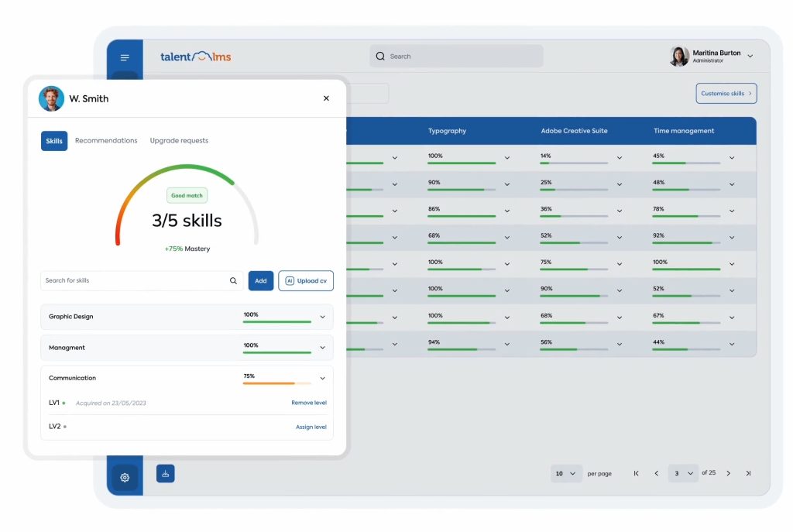Close the W. Smith panel
This screenshot has height=532, width=793.
coord(326,98)
